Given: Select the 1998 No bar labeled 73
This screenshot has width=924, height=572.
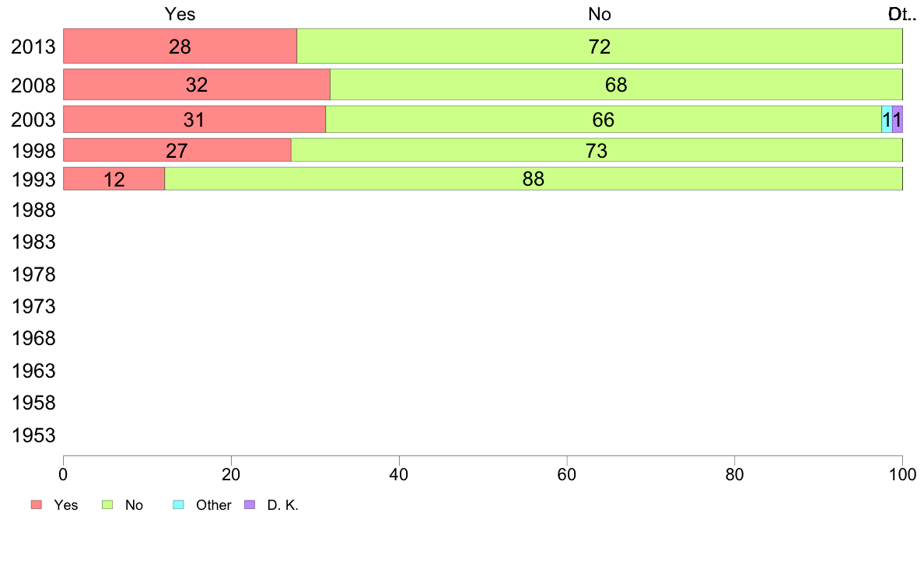Looking at the screenshot, I should click(x=597, y=150).
